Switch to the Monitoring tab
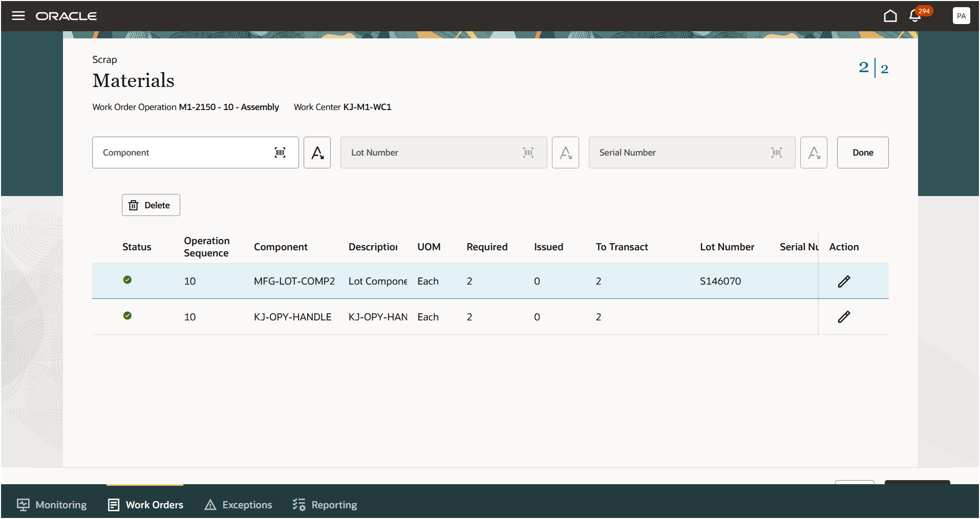980x519 pixels. point(52,505)
